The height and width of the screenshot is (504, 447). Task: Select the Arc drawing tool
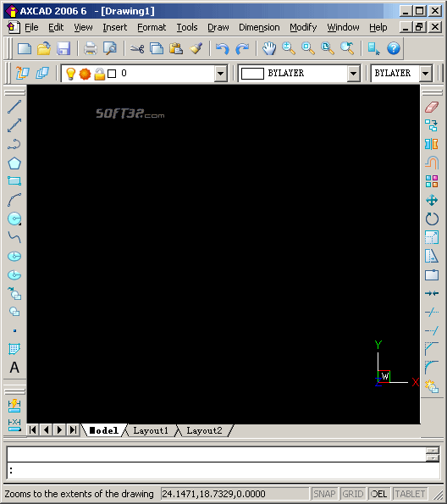pyautogui.click(x=14, y=200)
